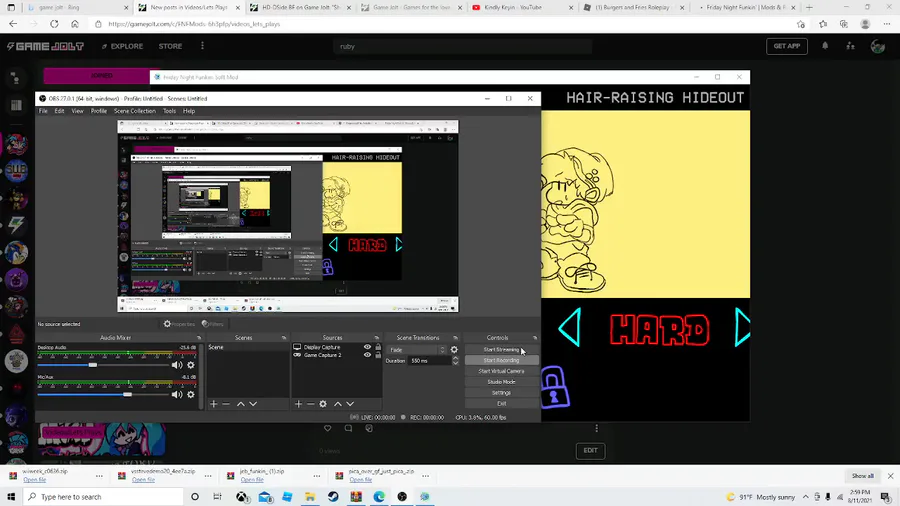The height and width of the screenshot is (506, 900).
Task: Click the purple lock icon in game
Action: click(554, 387)
